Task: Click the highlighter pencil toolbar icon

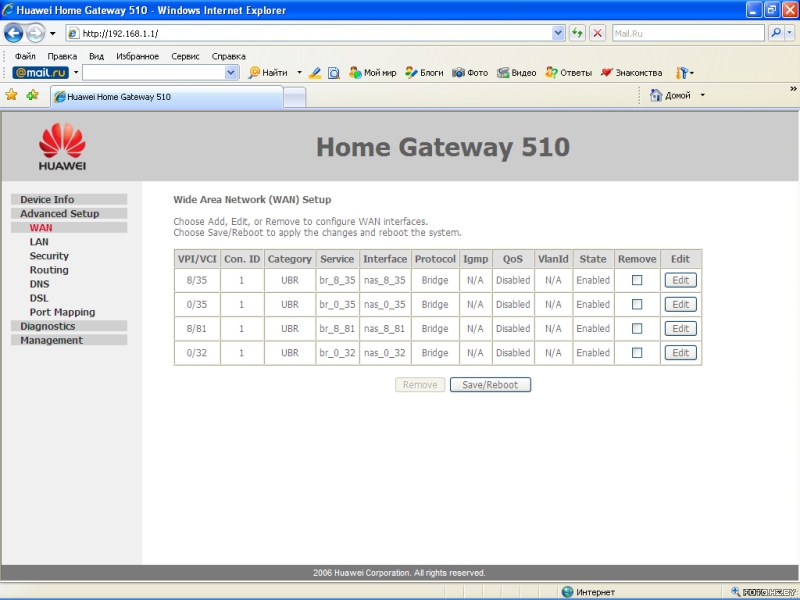Action: click(x=315, y=73)
